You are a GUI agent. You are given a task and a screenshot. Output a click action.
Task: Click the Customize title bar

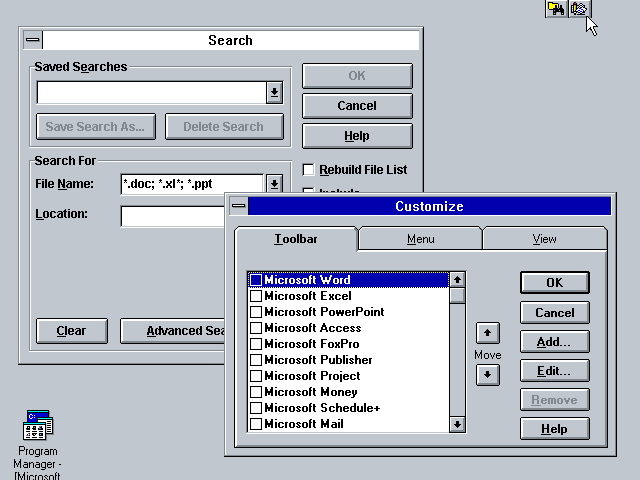click(x=429, y=206)
